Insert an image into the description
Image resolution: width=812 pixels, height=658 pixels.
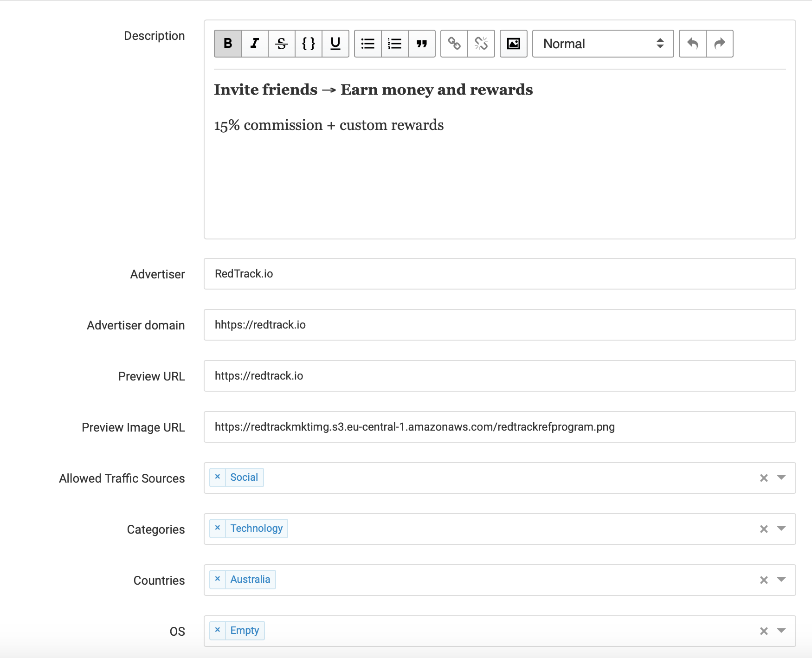coord(514,44)
